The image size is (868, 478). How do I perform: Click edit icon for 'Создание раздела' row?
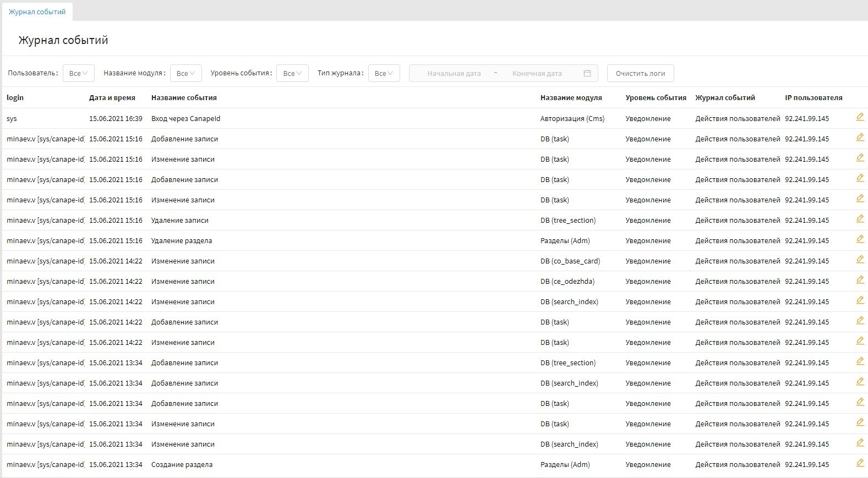click(x=860, y=463)
